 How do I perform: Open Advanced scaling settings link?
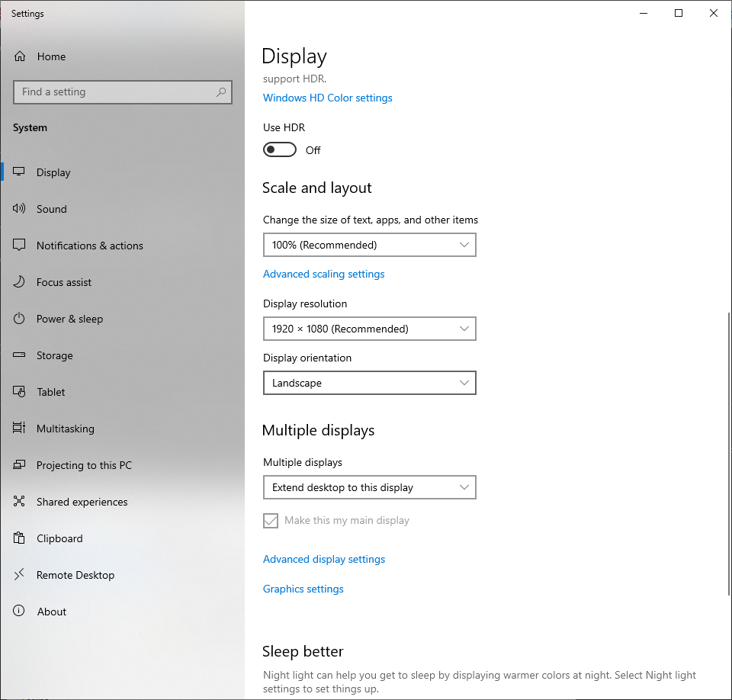pos(324,274)
